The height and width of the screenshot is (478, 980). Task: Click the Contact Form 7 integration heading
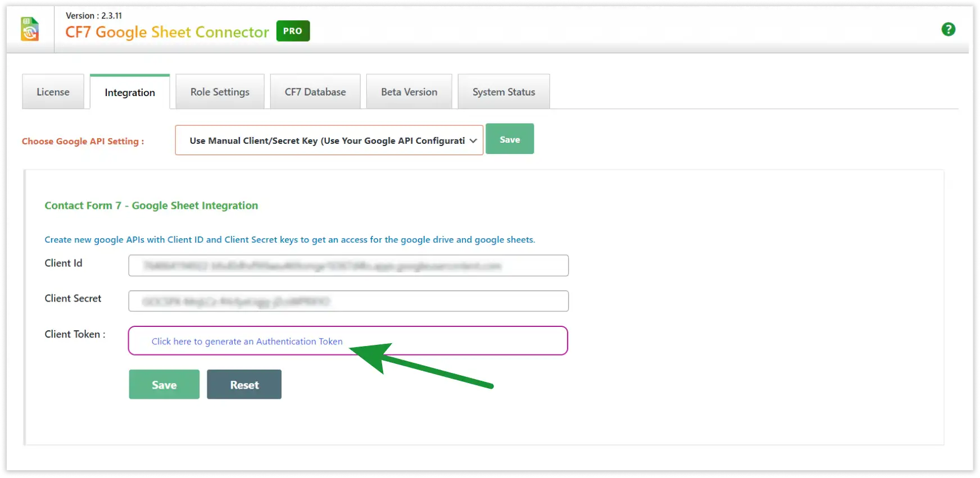[x=151, y=206]
